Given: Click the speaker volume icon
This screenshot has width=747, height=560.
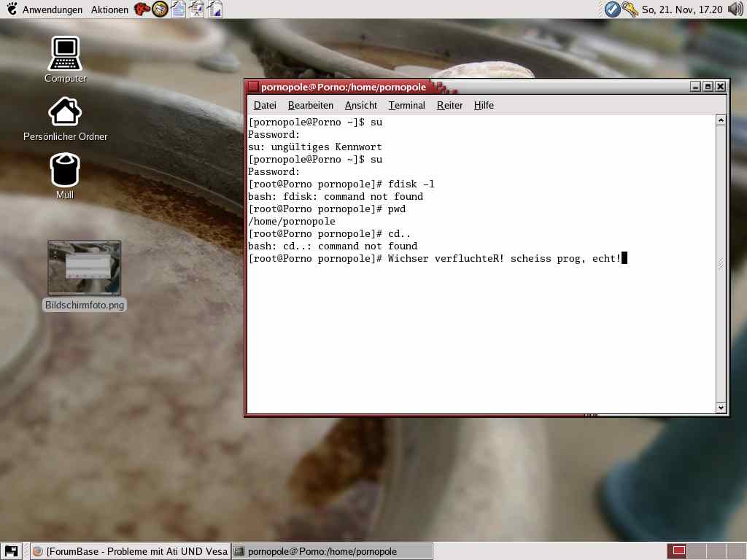Looking at the screenshot, I should pyautogui.click(x=735, y=9).
